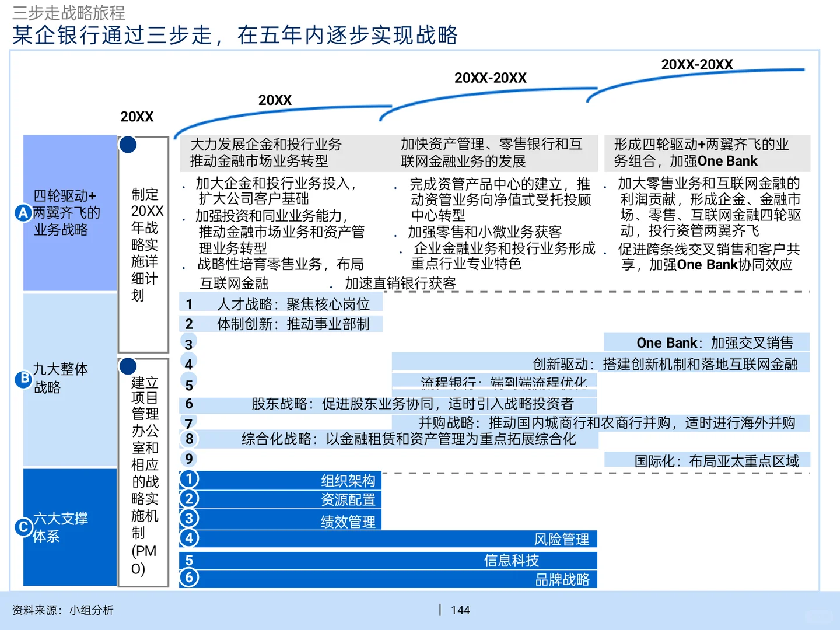Select the vertical text 建立项目管理办公室 (PMO)
840x630 pixels.
click(145, 475)
